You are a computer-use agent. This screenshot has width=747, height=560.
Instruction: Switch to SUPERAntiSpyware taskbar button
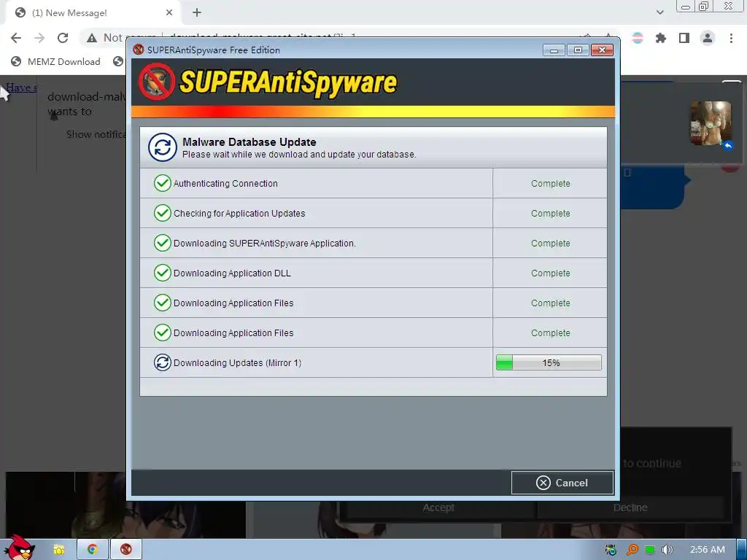[125, 550]
